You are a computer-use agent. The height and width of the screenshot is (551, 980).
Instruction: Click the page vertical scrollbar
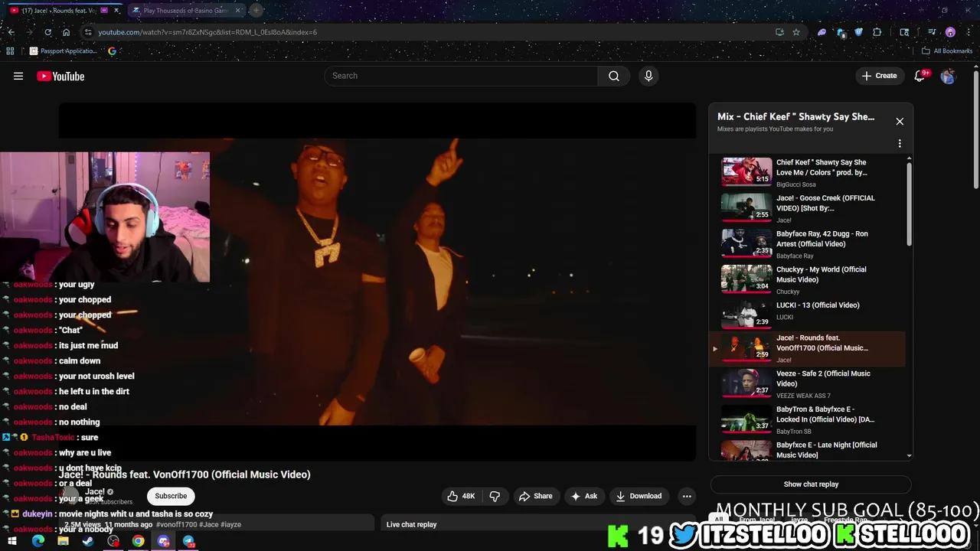click(x=975, y=130)
